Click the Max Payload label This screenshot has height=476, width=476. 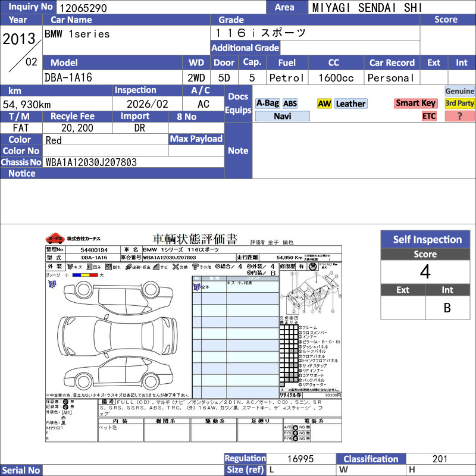pos(196,139)
